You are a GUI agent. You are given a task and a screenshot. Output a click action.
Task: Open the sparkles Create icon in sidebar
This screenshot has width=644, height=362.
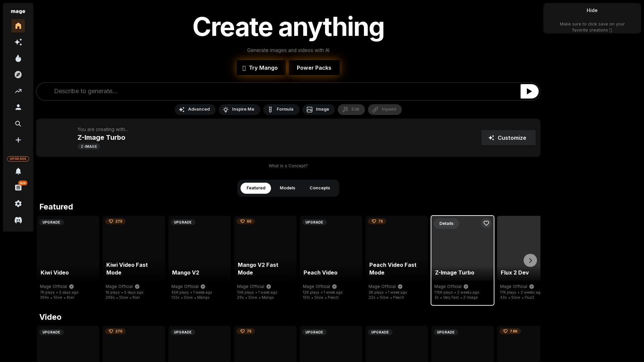click(18, 42)
